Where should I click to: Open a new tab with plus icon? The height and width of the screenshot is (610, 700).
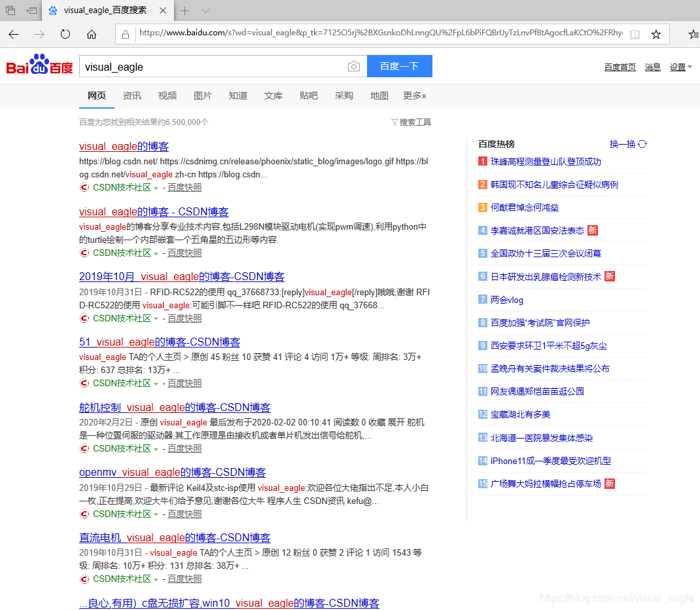185,10
